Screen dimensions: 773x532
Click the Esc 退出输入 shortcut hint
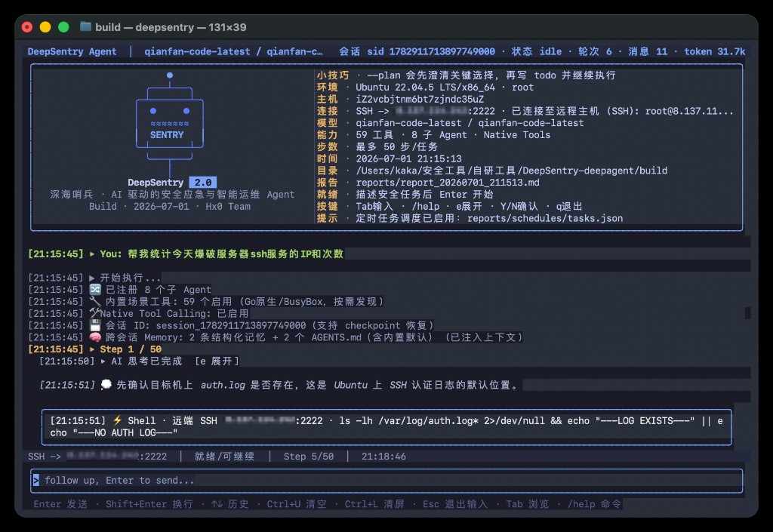[455, 504]
